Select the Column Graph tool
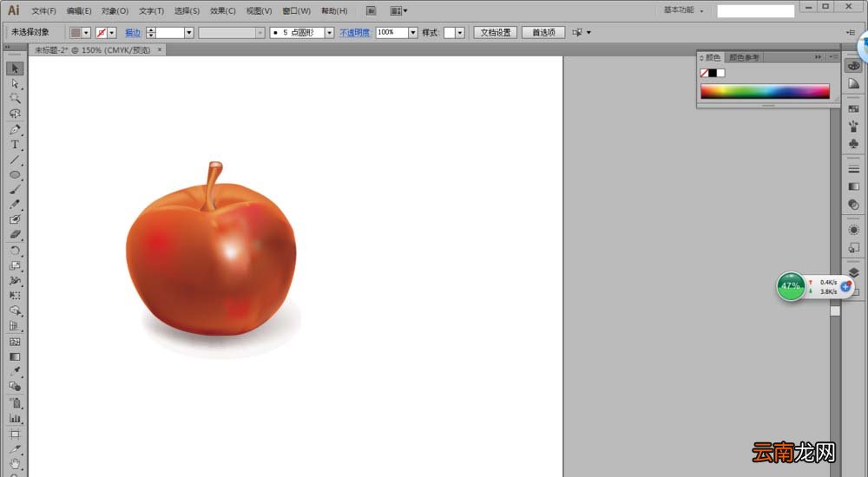Viewport: 868px width, 477px height. (x=15, y=418)
